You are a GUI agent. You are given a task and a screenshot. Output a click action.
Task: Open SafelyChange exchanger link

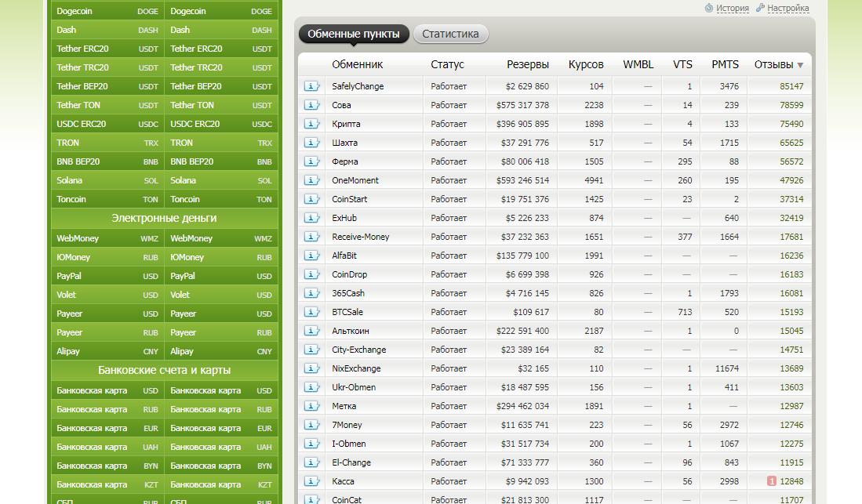358,86
